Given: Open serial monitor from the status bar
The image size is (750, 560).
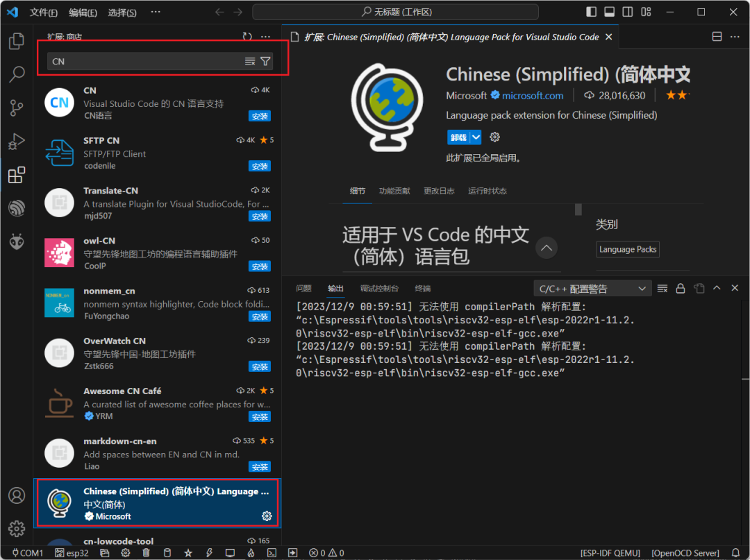Looking at the screenshot, I should [x=229, y=552].
